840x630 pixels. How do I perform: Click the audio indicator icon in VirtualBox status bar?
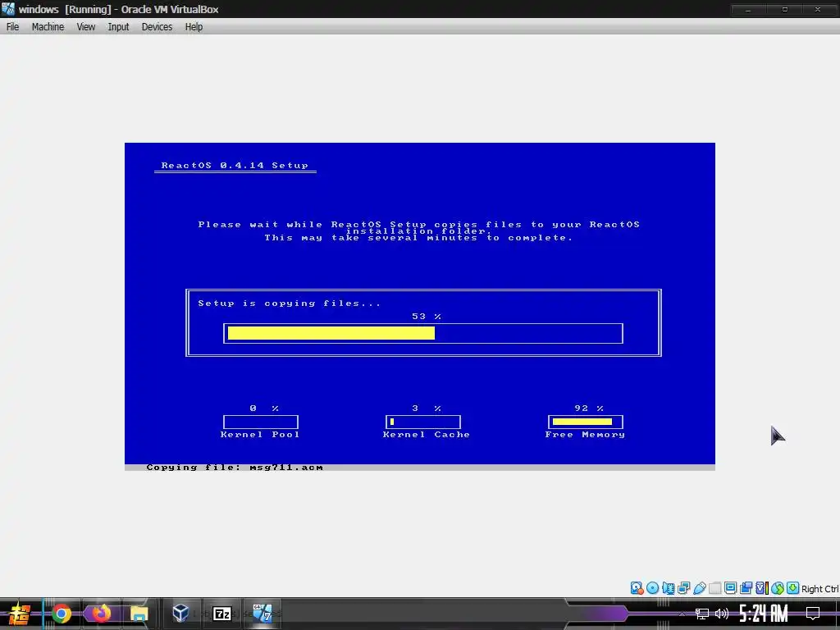point(668,588)
